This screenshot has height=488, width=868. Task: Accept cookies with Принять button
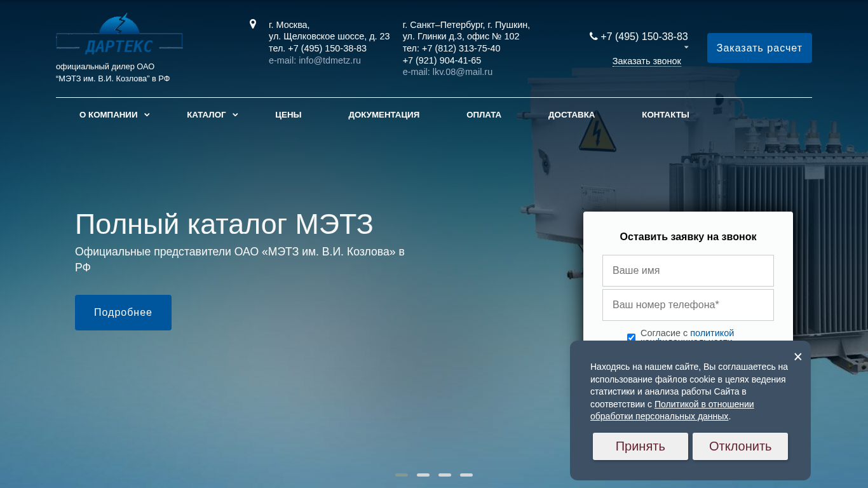pos(641,446)
